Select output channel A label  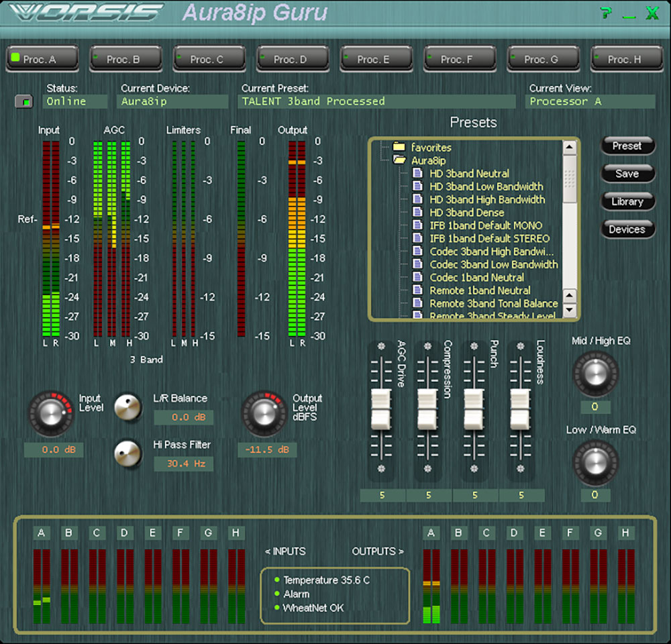(431, 533)
